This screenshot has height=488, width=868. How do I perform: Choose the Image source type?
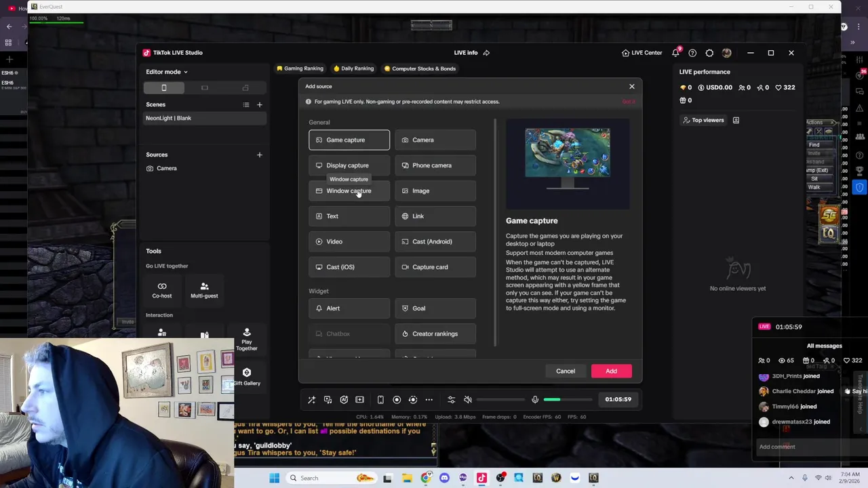(x=435, y=191)
